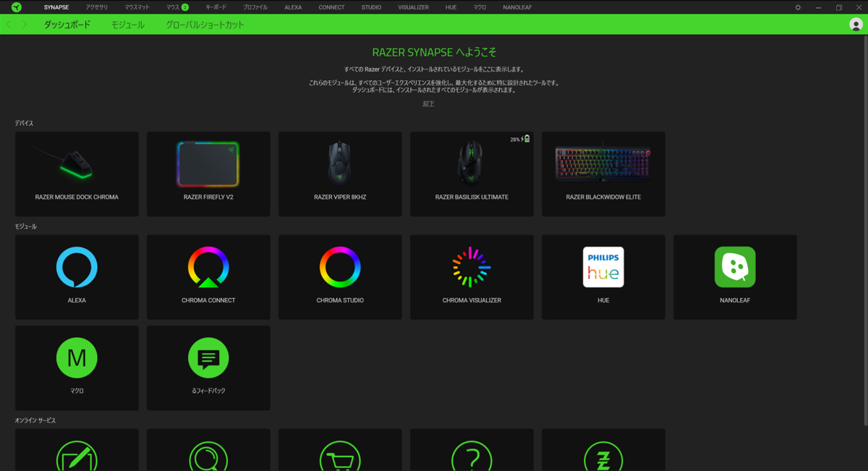This screenshot has width=868, height=471.
Task: Select the SYNAPSE top menu tab
Action: [x=56, y=7]
